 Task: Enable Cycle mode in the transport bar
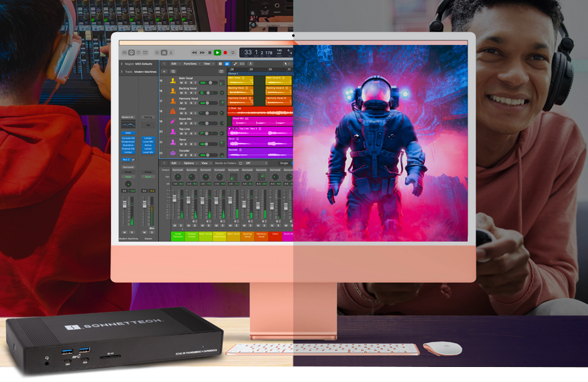[232, 52]
